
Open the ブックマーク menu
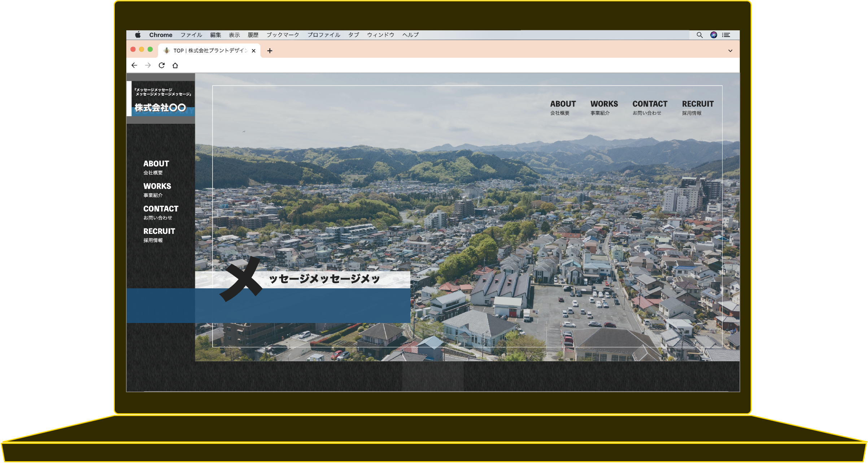[x=283, y=35]
